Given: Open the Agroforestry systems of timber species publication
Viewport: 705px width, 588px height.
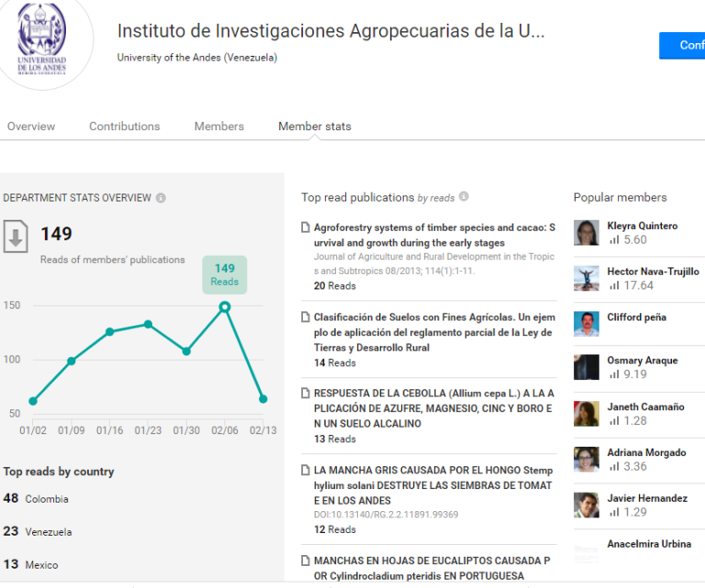Looking at the screenshot, I should pos(434,235).
